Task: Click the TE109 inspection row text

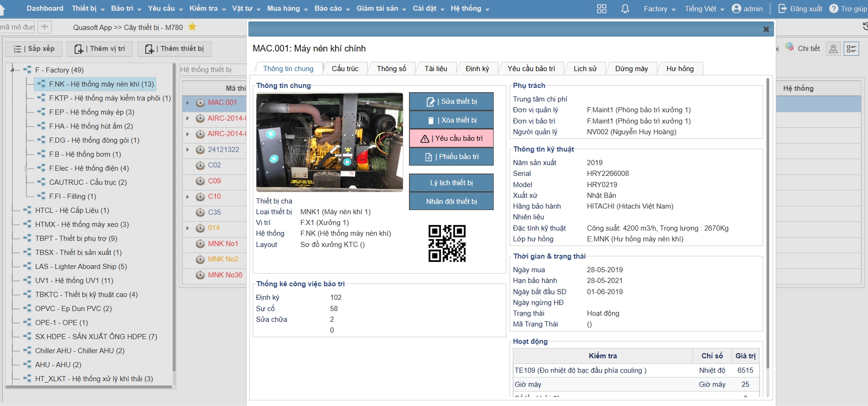Action: point(581,370)
